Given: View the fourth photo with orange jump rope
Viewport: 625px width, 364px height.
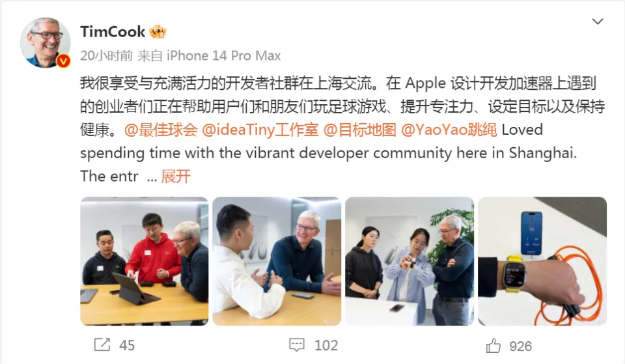Looking at the screenshot, I should pos(542,261).
